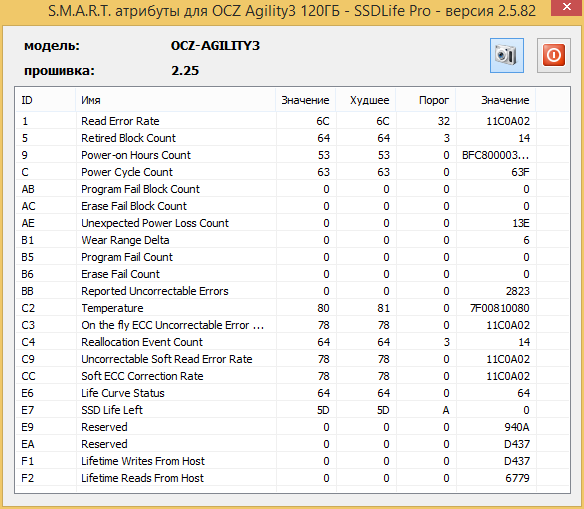
Task: Click raw value 940A in E9 row
Action: (517, 427)
